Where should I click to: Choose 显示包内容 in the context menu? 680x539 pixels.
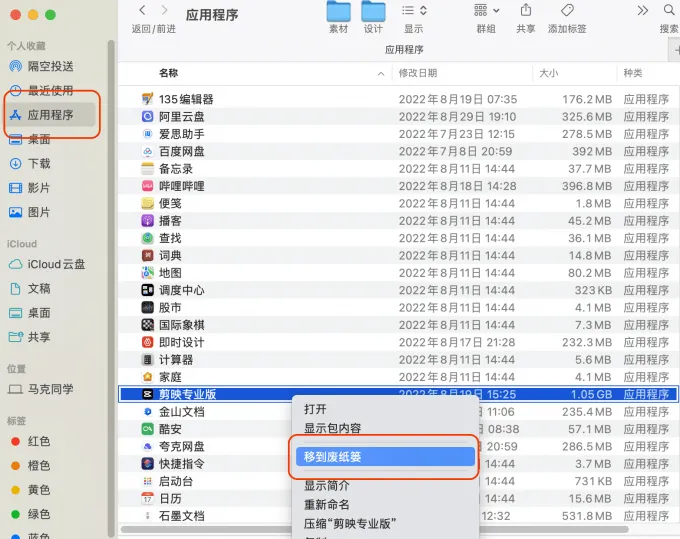pyautogui.click(x=384, y=428)
